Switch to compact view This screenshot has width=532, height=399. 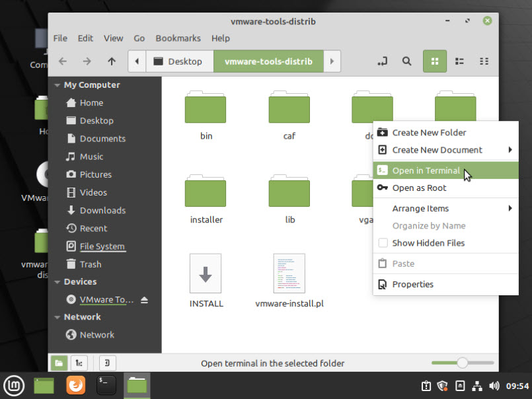pos(484,61)
